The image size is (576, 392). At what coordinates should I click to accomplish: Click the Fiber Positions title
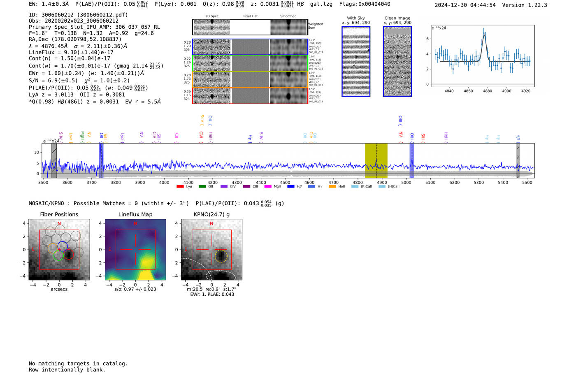(x=59, y=215)
